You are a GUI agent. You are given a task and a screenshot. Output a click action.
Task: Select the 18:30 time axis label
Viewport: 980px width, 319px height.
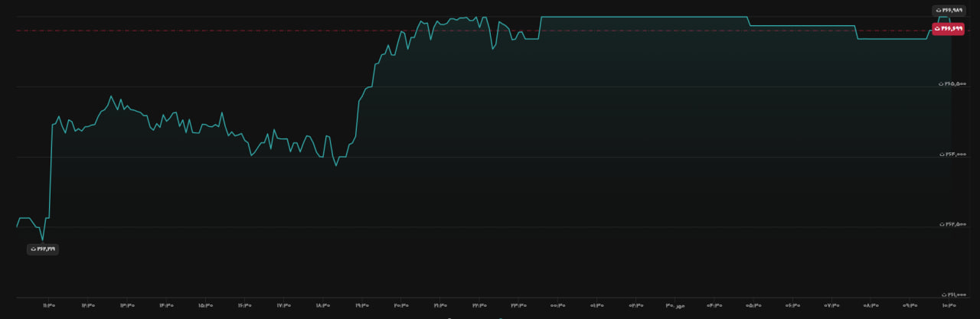click(x=322, y=305)
